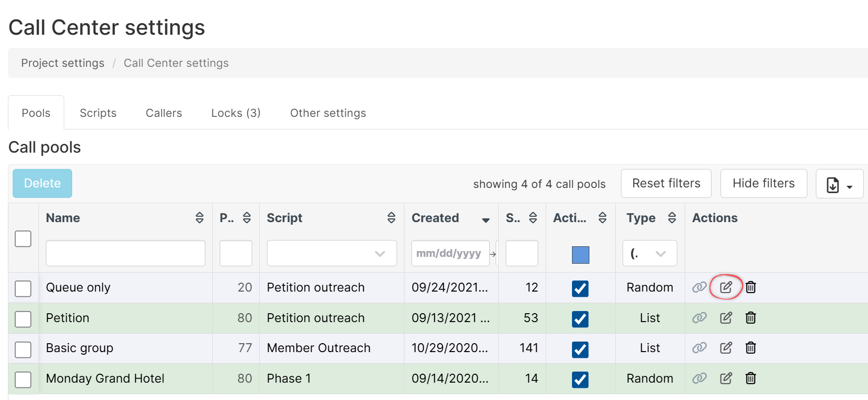Click trash icon in Petition row
Image resolution: width=868 pixels, height=400 pixels.
pyautogui.click(x=751, y=318)
